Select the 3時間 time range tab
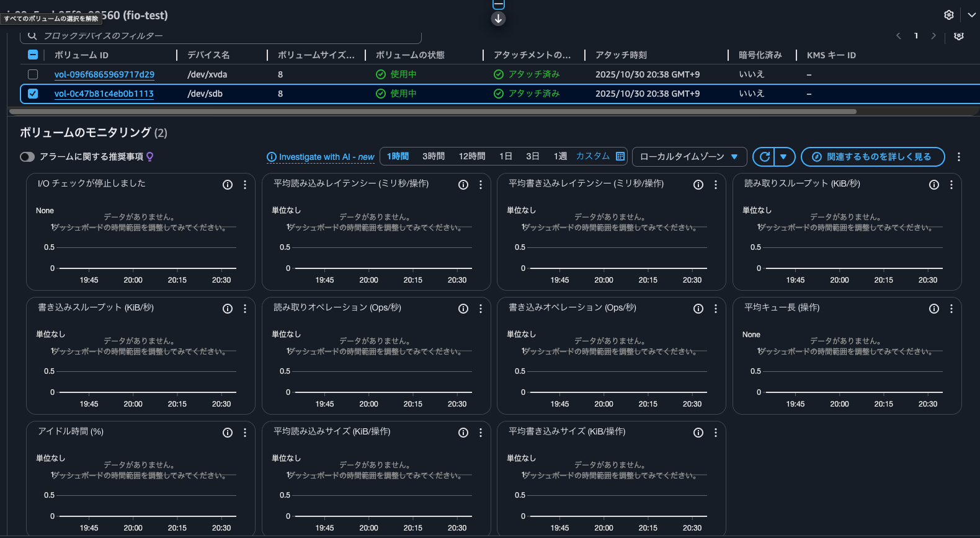This screenshot has width=980, height=538. point(434,156)
